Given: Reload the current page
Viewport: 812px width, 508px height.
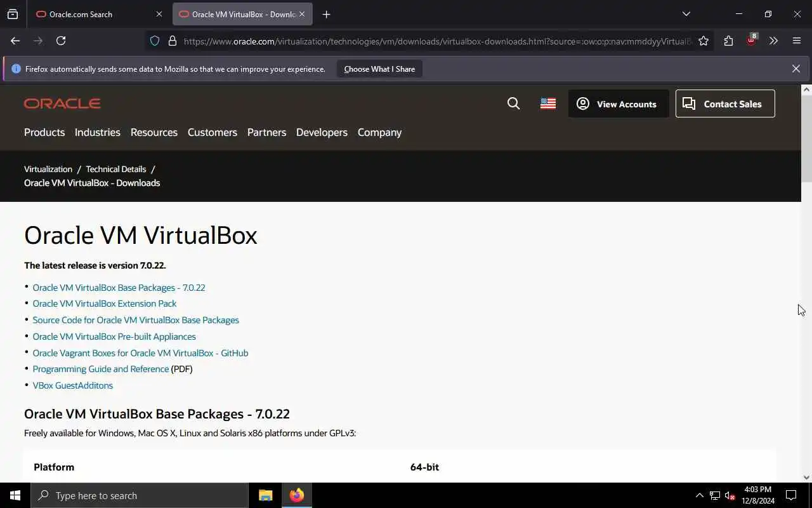Looking at the screenshot, I should click(61, 41).
